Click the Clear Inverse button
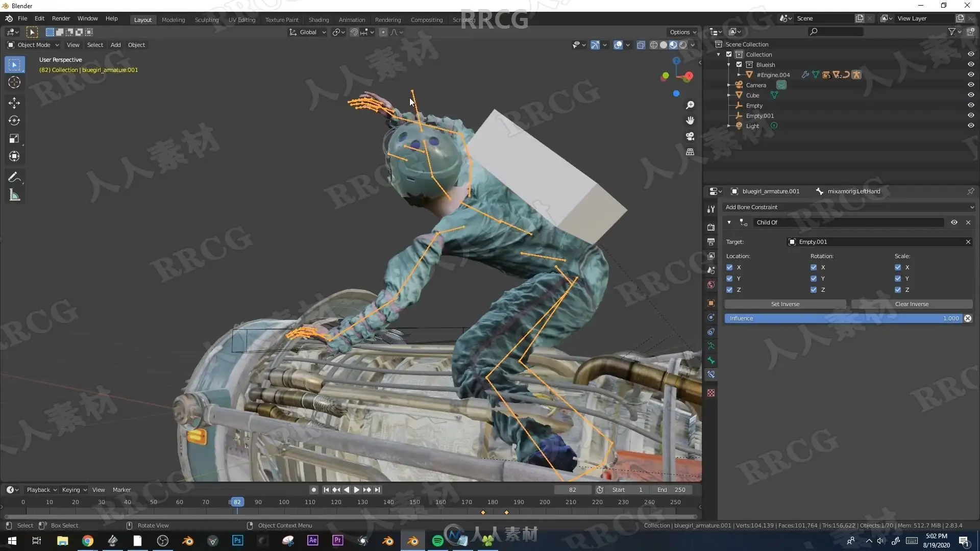 click(912, 304)
